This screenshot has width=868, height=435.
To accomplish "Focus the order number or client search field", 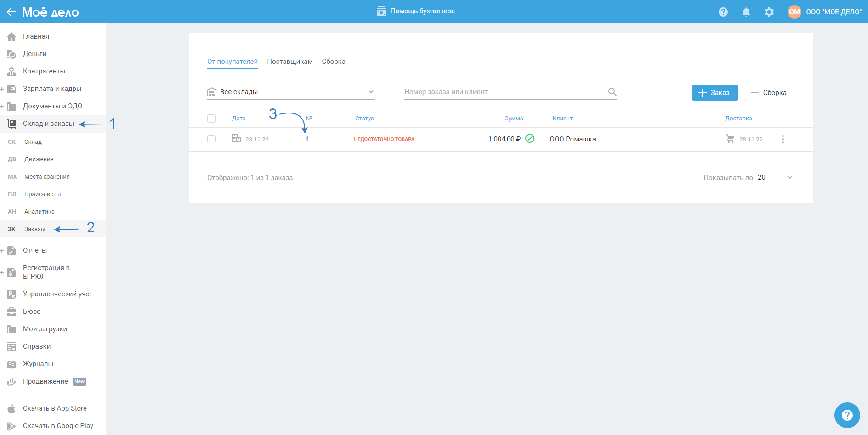I will 503,92.
